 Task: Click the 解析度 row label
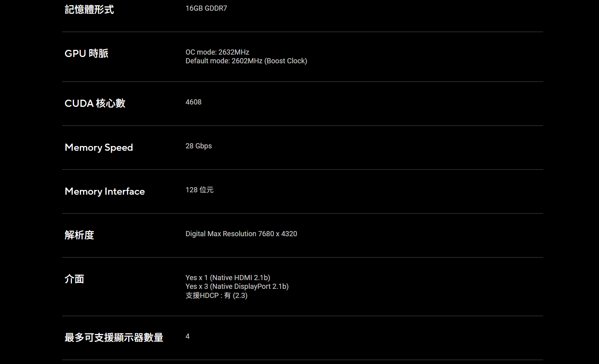click(79, 235)
